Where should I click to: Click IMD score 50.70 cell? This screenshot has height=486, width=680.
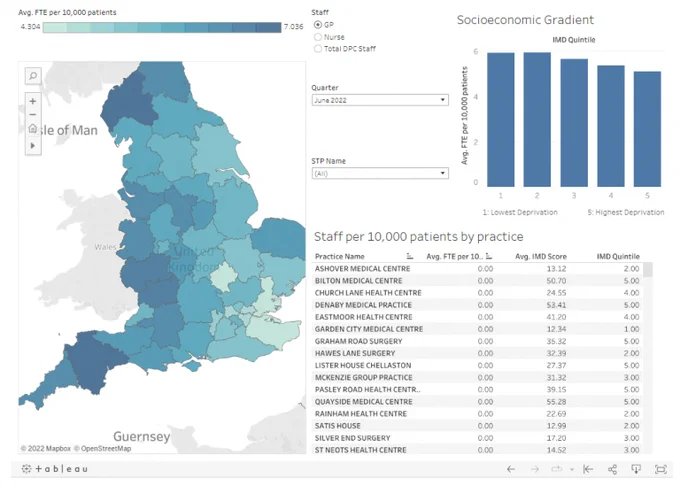(x=556, y=281)
